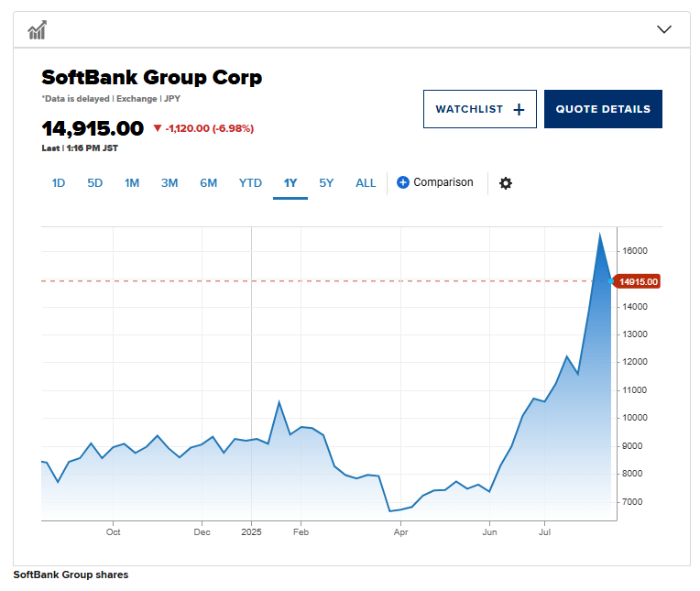Click the Dec label on x-axis
The width and height of the screenshot is (700, 591).
click(x=202, y=532)
